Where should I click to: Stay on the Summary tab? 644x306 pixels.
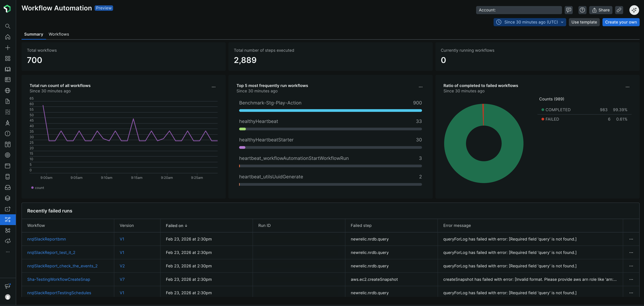(33, 34)
